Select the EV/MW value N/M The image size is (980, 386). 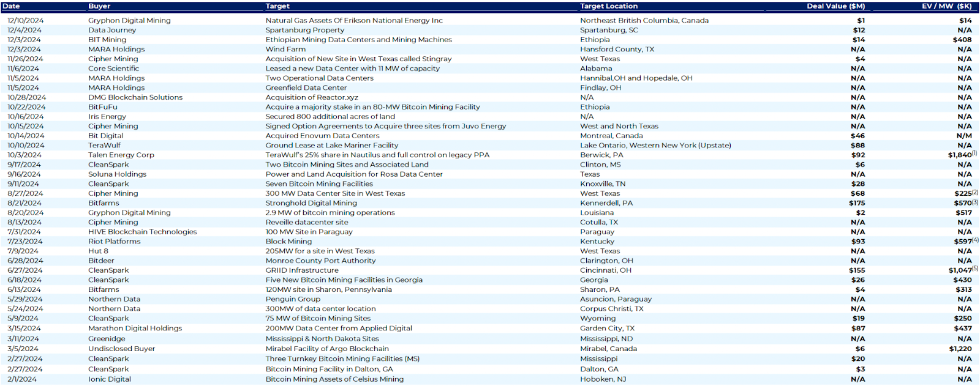(x=965, y=136)
